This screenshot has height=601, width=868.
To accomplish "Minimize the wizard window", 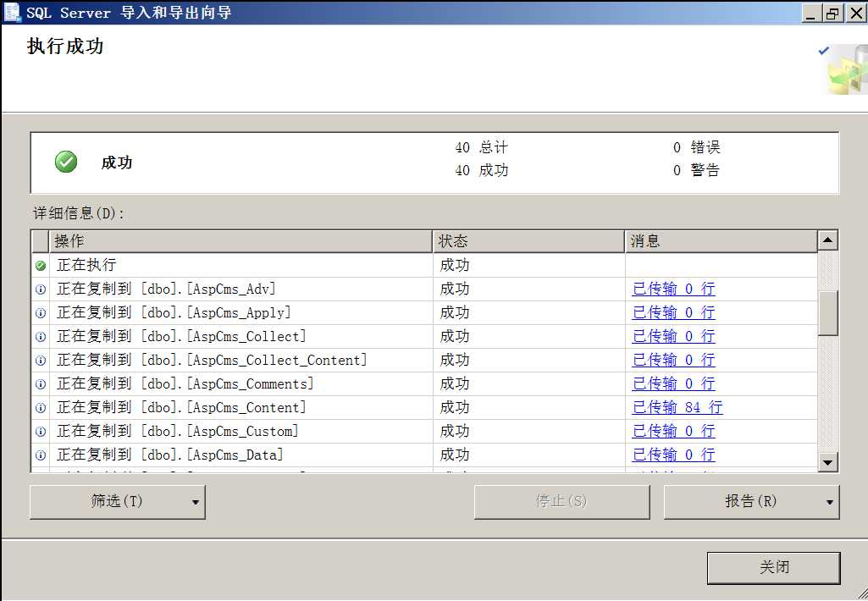I will point(811,13).
